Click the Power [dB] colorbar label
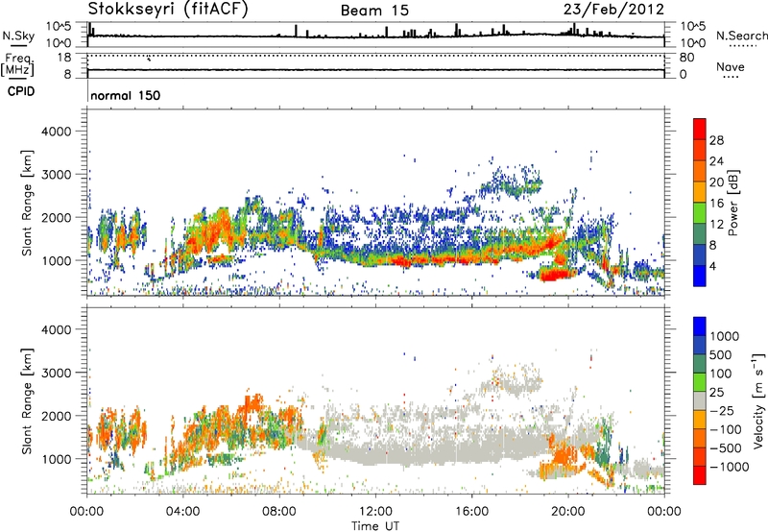The image size is (768, 532). click(733, 203)
